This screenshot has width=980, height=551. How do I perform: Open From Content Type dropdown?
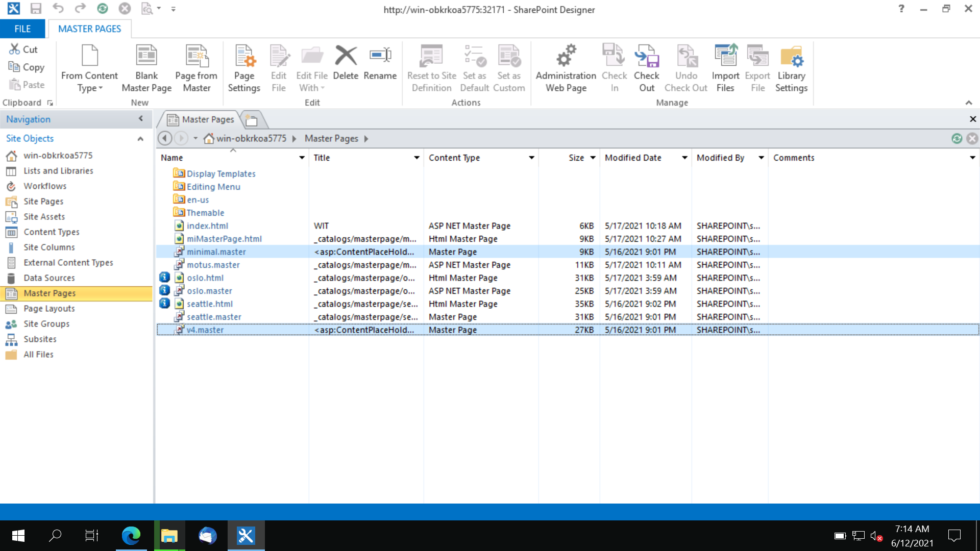click(x=89, y=69)
